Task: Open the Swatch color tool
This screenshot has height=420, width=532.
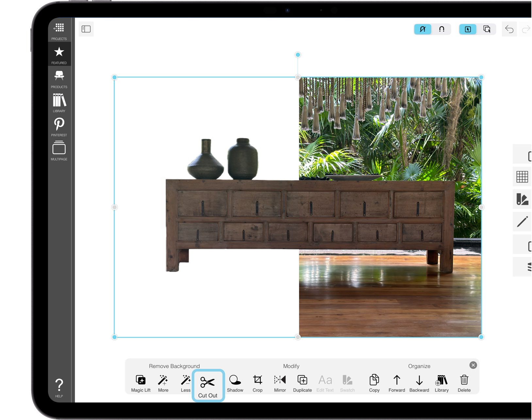Action: [347, 380]
